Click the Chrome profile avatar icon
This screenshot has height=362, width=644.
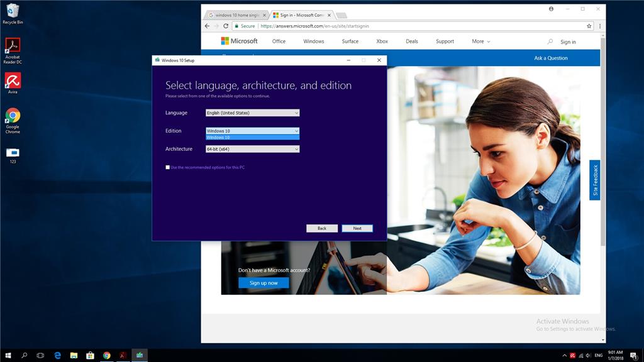pos(551,9)
